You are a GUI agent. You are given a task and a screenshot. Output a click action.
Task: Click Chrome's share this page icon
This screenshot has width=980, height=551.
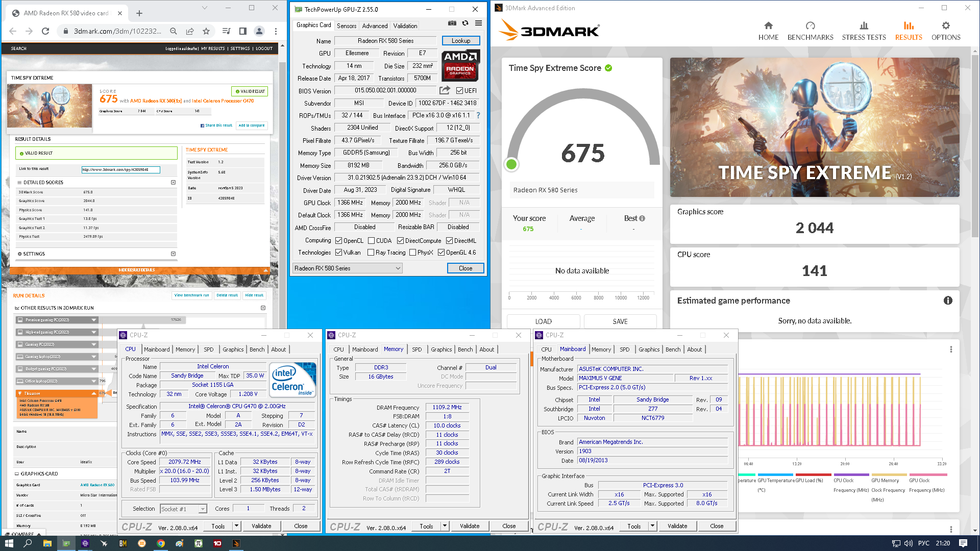(x=190, y=31)
